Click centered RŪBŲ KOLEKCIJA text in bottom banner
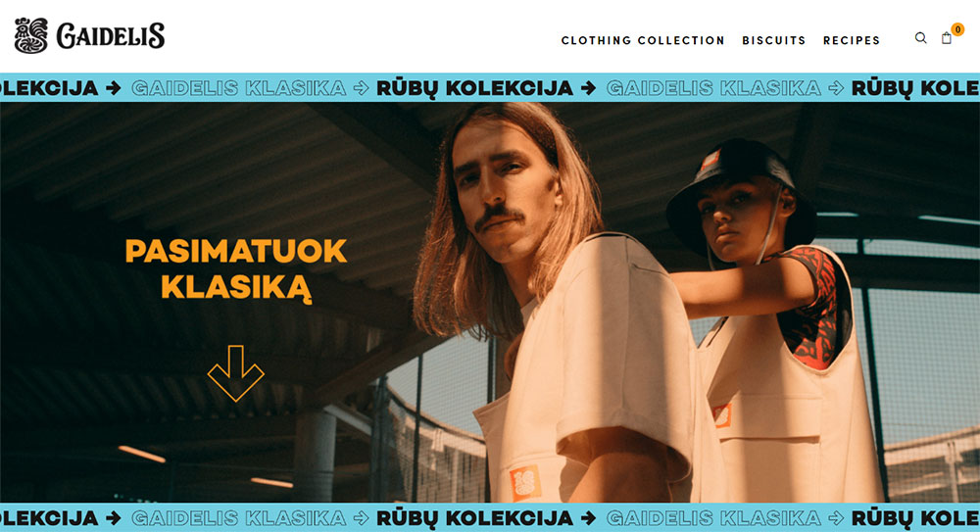This screenshot has height=532, width=980. click(474, 518)
